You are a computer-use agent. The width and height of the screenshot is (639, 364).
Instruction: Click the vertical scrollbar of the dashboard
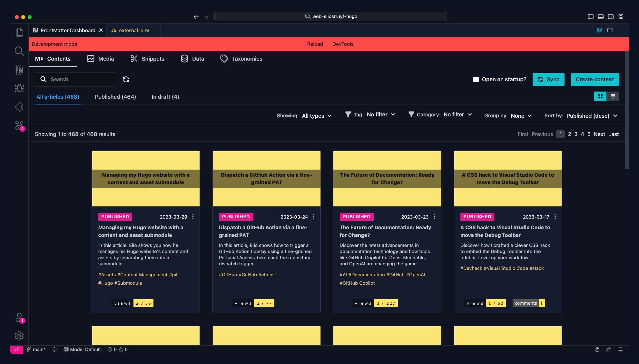click(627, 110)
